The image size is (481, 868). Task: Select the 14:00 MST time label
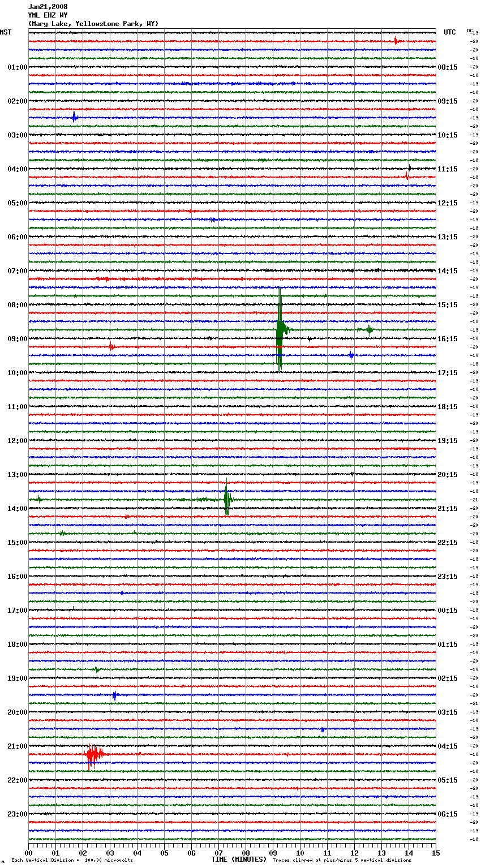tap(18, 509)
